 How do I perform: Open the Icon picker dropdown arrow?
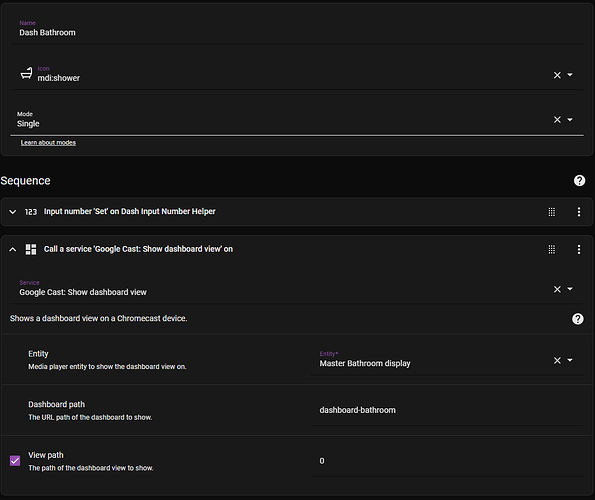coord(570,75)
